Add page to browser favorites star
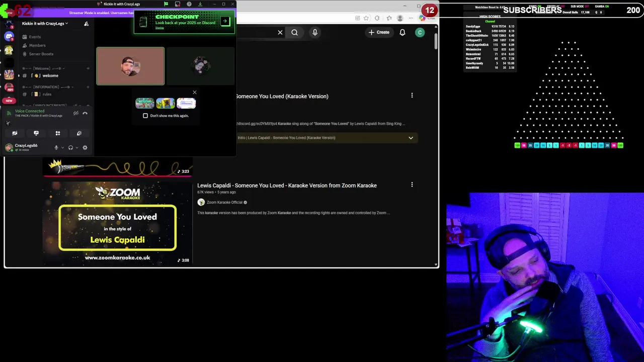The width and height of the screenshot is (644, 362). coord(366,18)
